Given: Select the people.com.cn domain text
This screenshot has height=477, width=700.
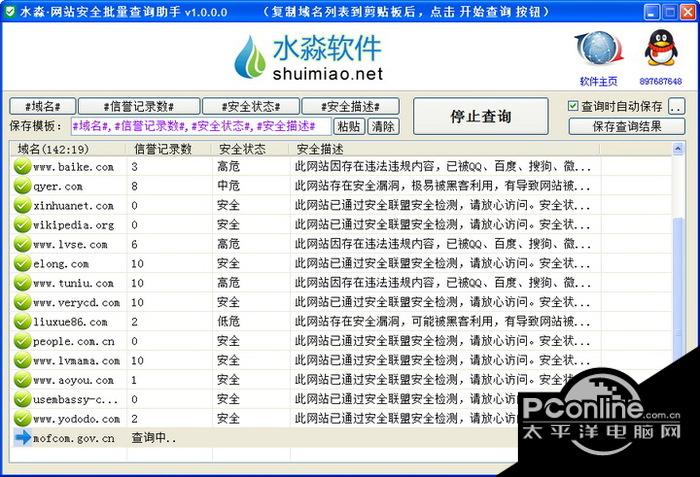Looking at the screenshot, I should 73,341.
